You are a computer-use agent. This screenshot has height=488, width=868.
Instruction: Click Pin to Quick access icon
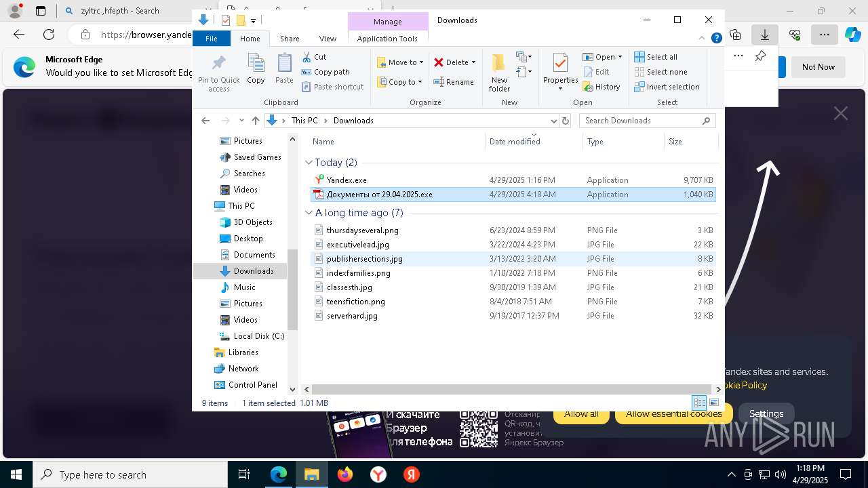click(x=218, y=73)
